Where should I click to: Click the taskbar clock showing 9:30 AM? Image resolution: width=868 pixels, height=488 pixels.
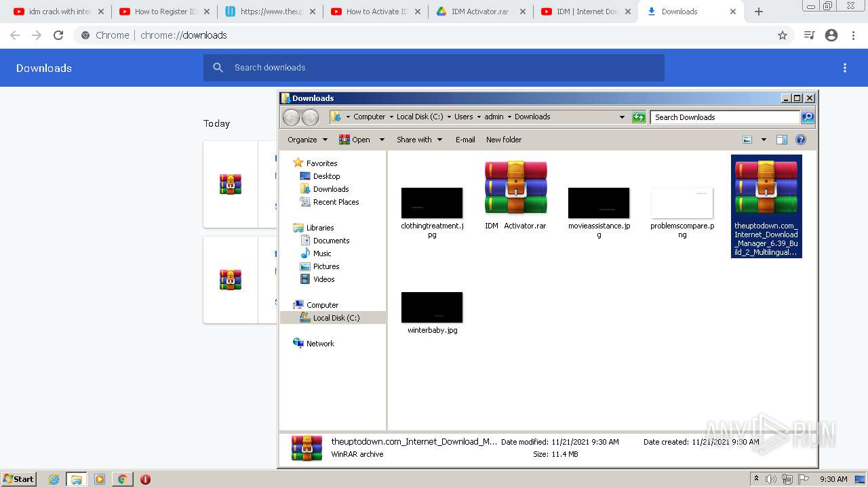tap(833, 479)
